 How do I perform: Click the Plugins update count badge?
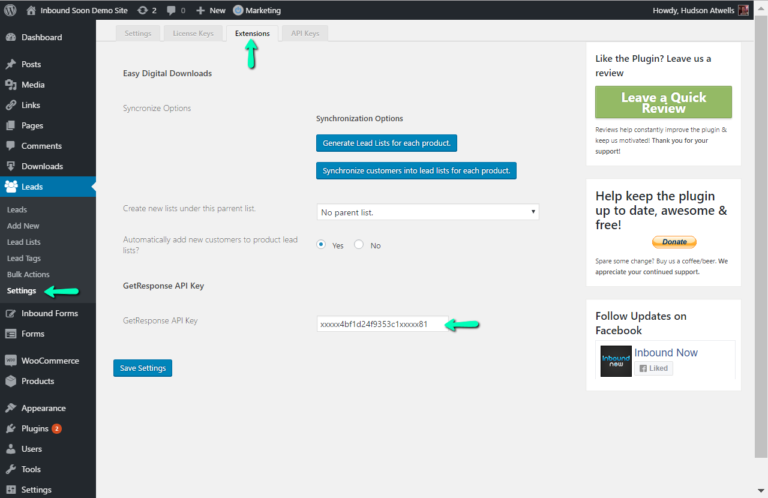click(57, 428)
